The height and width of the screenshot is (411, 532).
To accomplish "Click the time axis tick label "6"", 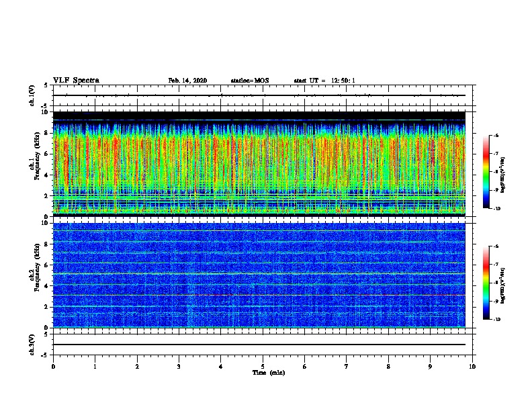I will (304, 367).
